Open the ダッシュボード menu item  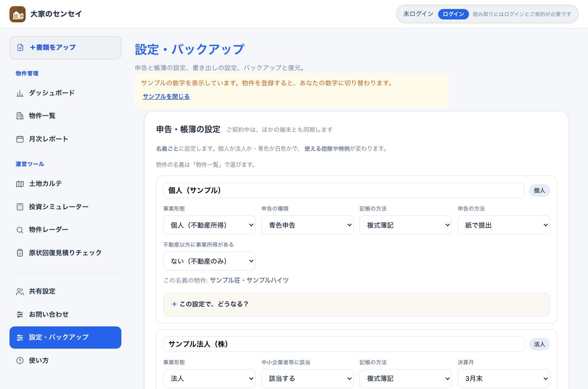tap(65, 93)
